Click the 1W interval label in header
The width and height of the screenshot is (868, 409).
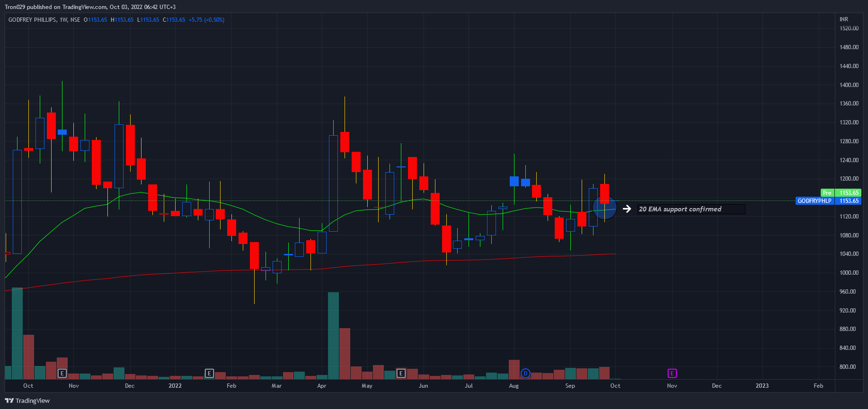pos(63,20)
